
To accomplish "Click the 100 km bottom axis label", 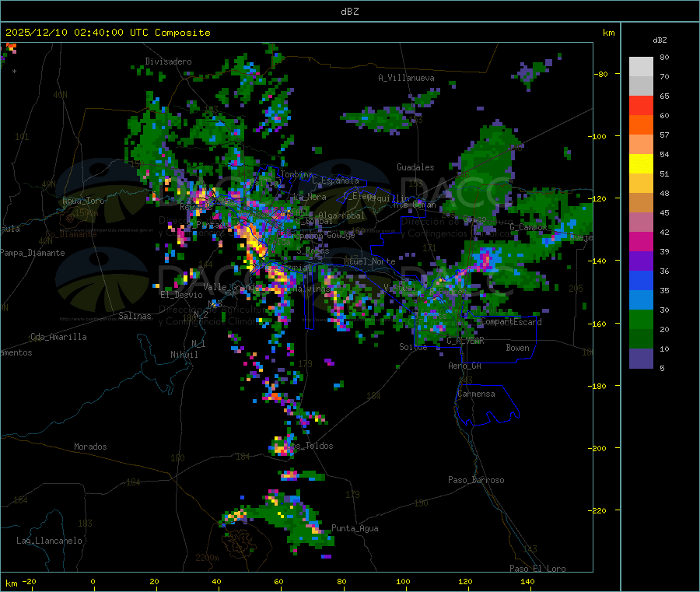I will pyautogui.click(x=403, y=581).
